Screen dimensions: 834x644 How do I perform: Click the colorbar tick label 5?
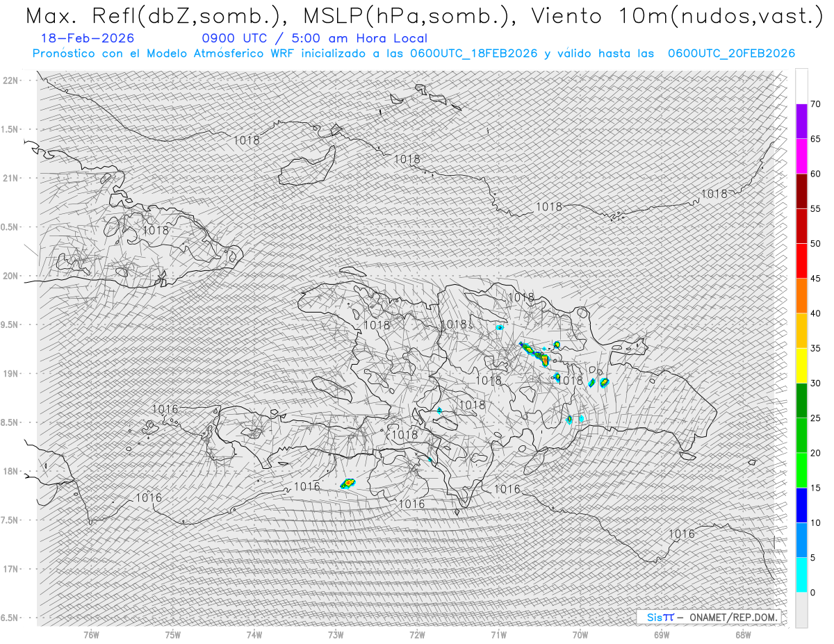(x=812, y=558)
